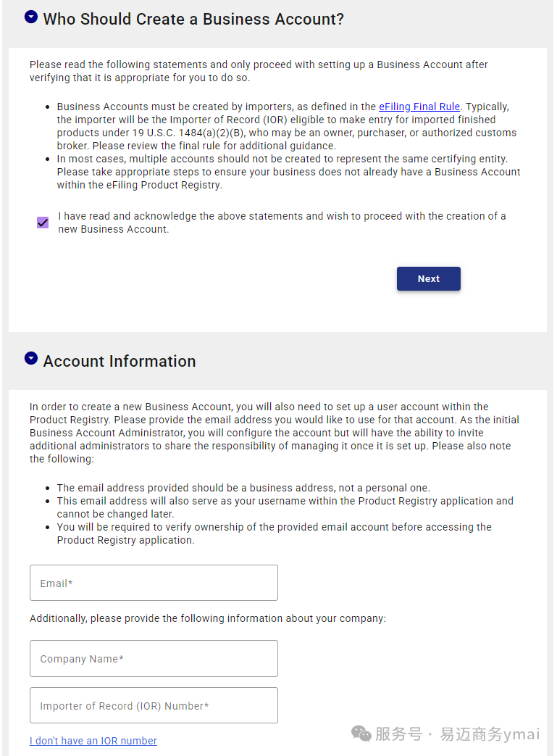
Task: Click the 易迈商务ymai watermark text
Action: coord(490,734)
